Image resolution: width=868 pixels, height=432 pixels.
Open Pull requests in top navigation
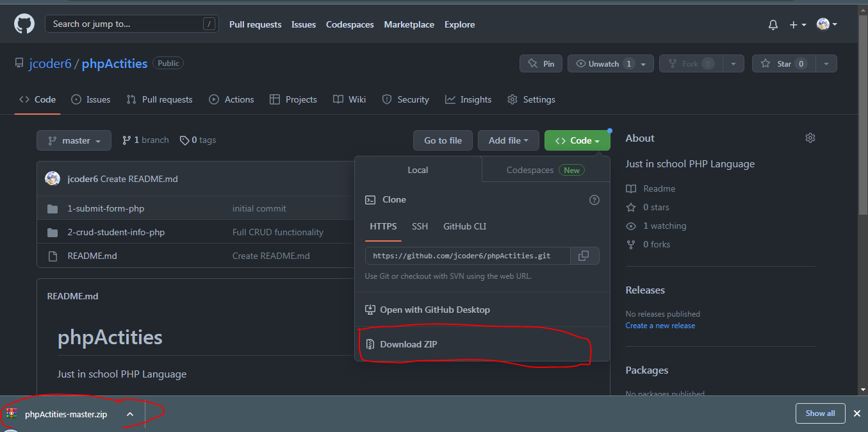(x=255, y=24)
